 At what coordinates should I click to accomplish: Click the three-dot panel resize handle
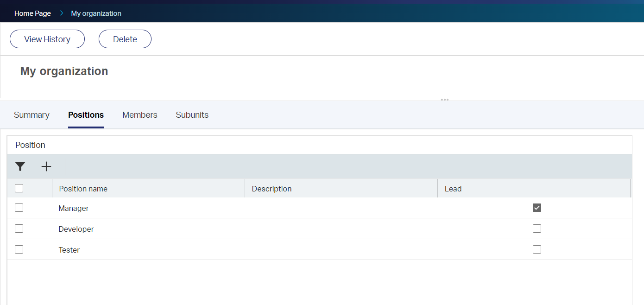[x=444, y=99]
